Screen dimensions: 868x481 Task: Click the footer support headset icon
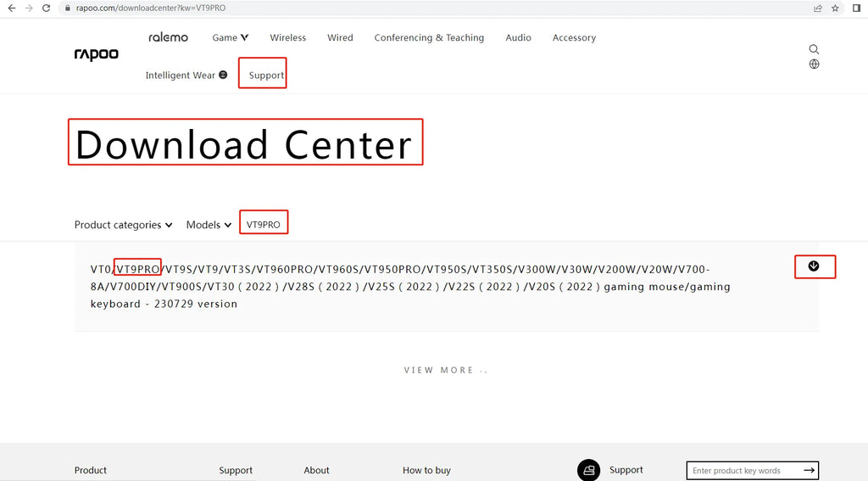click(588, 470)
